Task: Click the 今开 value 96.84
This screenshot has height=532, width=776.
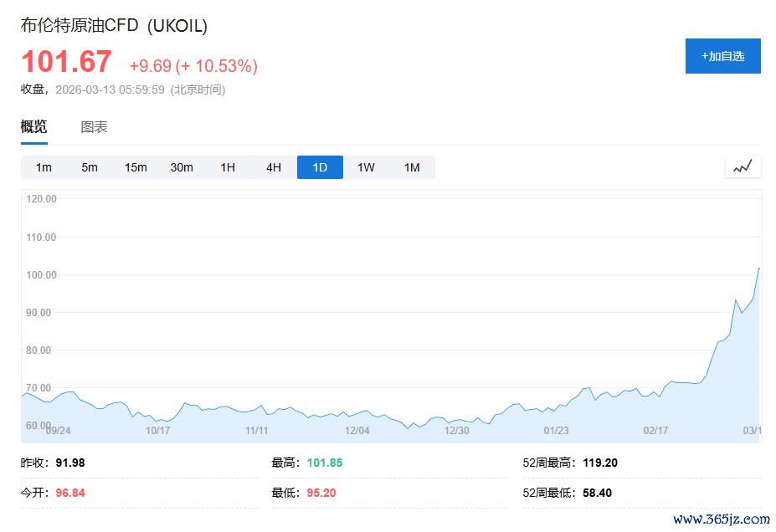Action: point(70,493)
